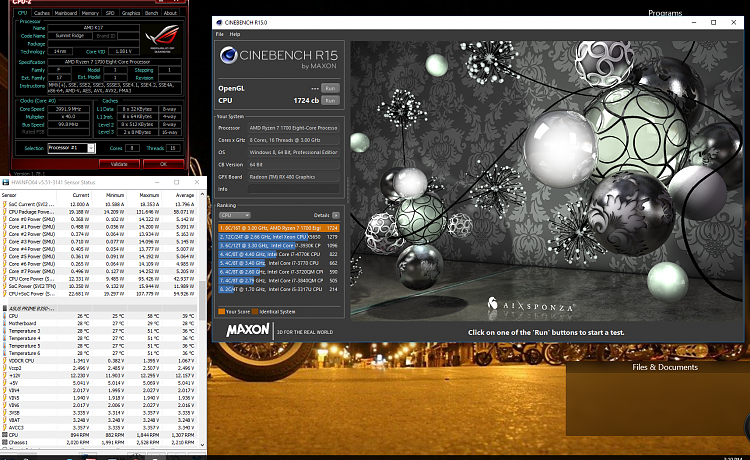This screenshot has height=460, width=750.
Task: Click the HWiNFO64 title bar icon
Action: tap(6, 182)
